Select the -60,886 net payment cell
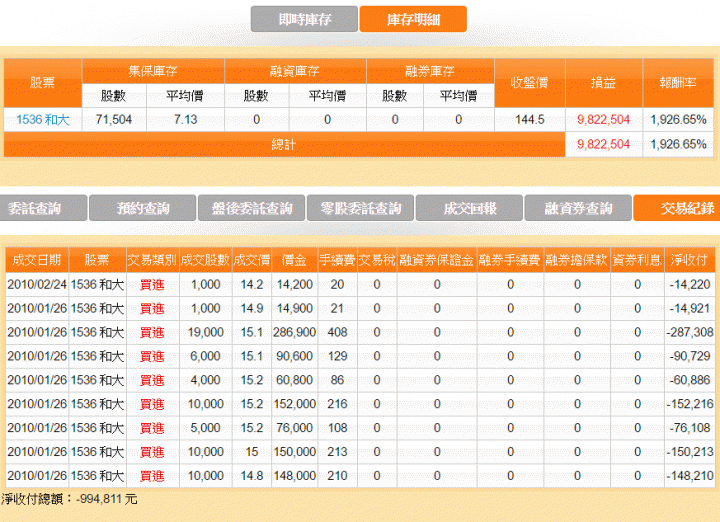The width and height of the screenshot is (720, 522). pyautogui.click(x=689, y=380)
